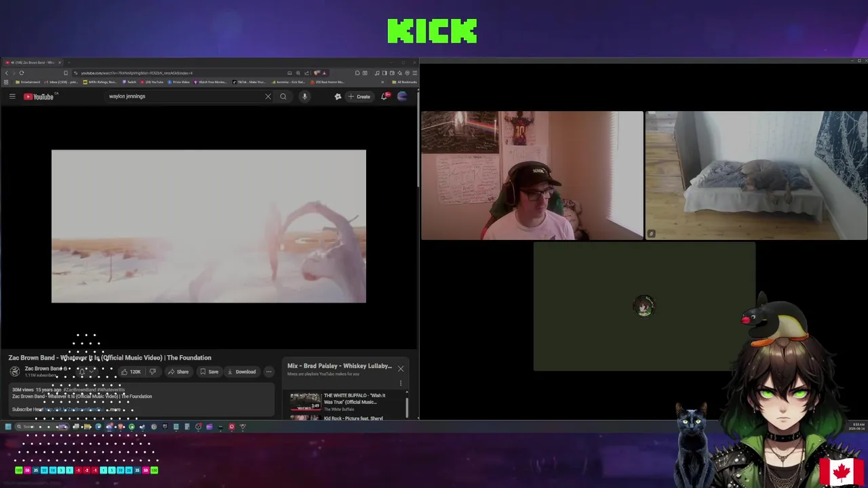Image resolution: width=868 pixels, height=488 pixels.
Task: Go to YouTube home via logo
Action: tap(39, 96)
